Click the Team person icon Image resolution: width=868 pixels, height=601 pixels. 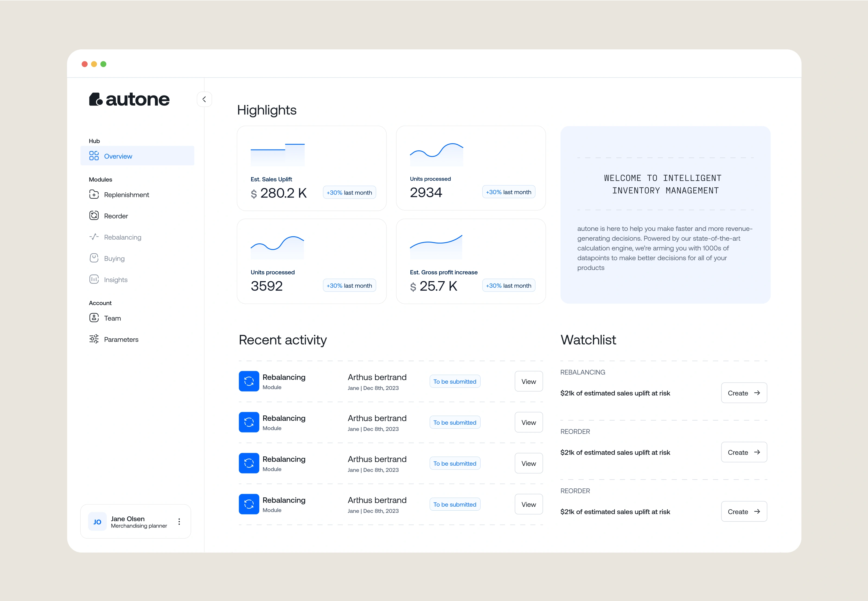(x=94, y=318)
